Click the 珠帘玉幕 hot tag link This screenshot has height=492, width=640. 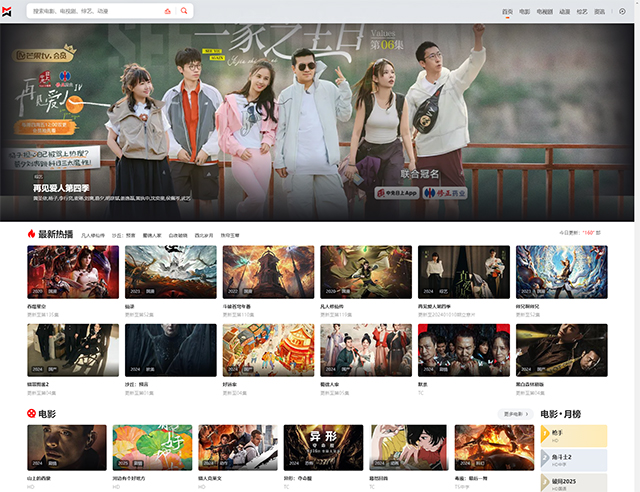point(230,236)
